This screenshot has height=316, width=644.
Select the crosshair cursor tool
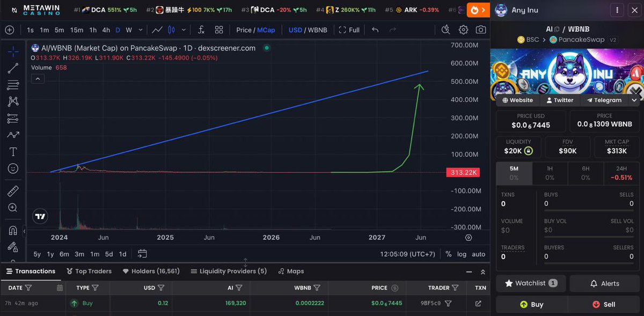click(x=13, y=52)
